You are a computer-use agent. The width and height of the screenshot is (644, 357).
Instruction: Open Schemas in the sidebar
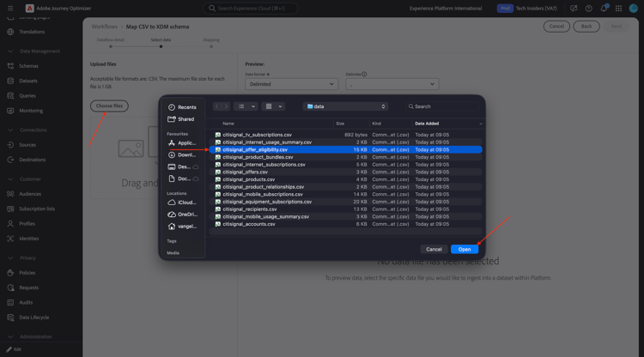pyautogui.click(x=28, y=66)
